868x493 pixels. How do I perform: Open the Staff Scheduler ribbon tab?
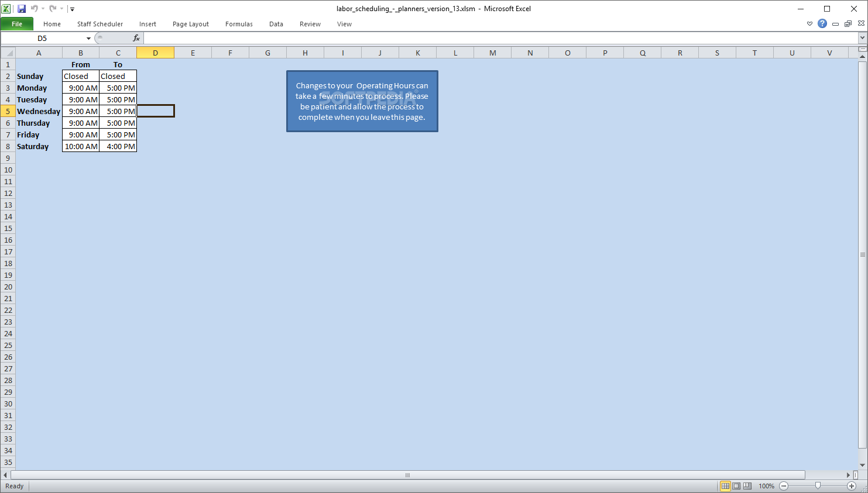tap(100, 24)
